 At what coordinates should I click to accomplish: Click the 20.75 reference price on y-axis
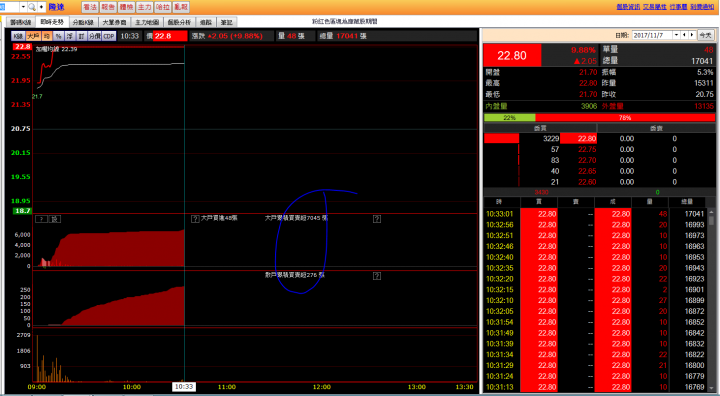(21, 129)
